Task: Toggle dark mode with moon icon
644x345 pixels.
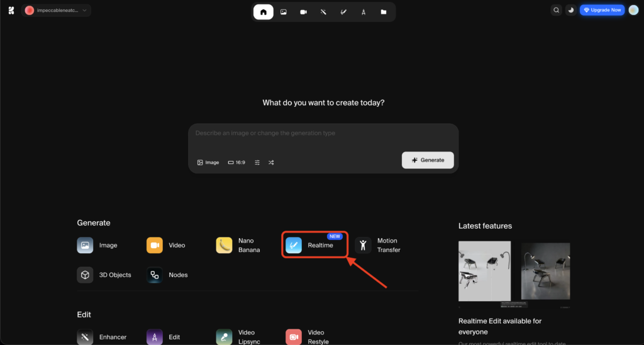Action: (571, 10)
